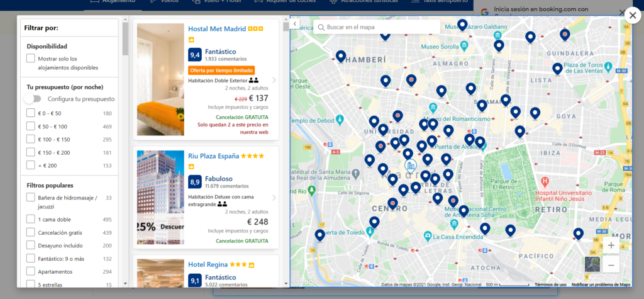Click the Reina Sofía museum icon
Screen dimensions: 644x299
coord(454,224)
